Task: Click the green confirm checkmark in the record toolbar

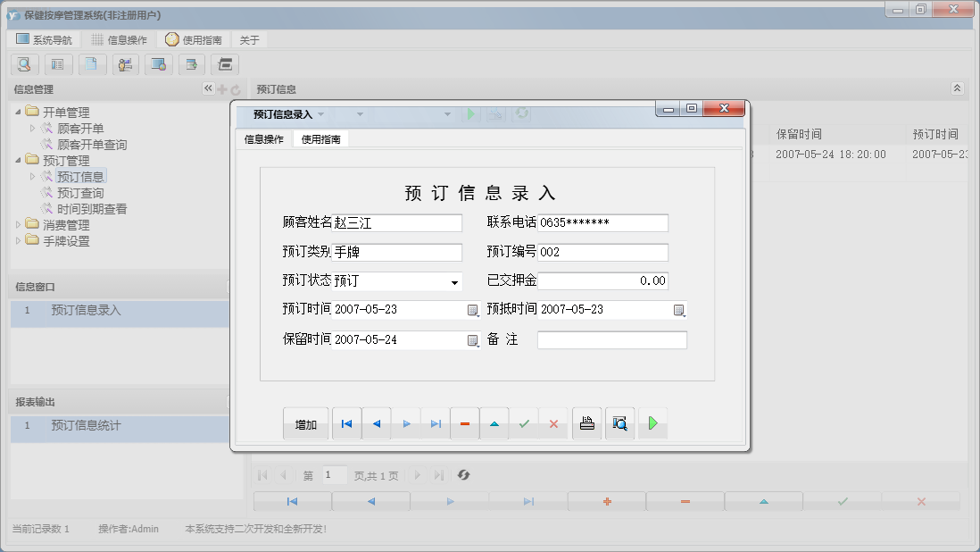Action: [x=525, y=423]
